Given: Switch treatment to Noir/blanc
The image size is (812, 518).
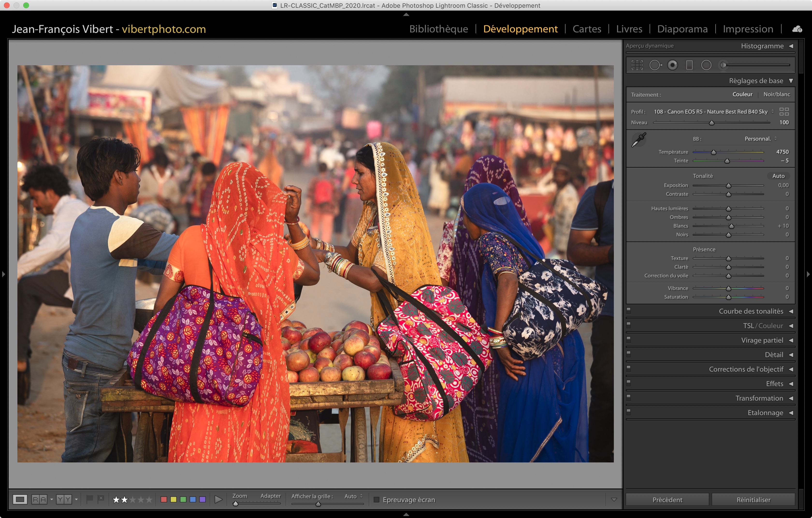Looking at the screenshot, I should [776, 94].
